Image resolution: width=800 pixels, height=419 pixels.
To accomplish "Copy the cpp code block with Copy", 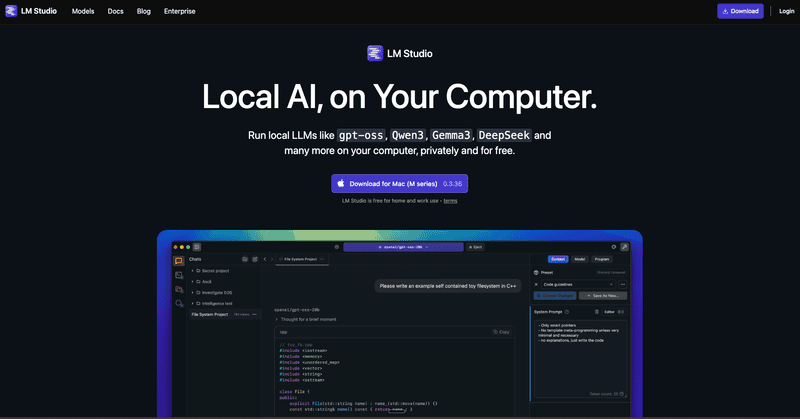I will point(501,332).
